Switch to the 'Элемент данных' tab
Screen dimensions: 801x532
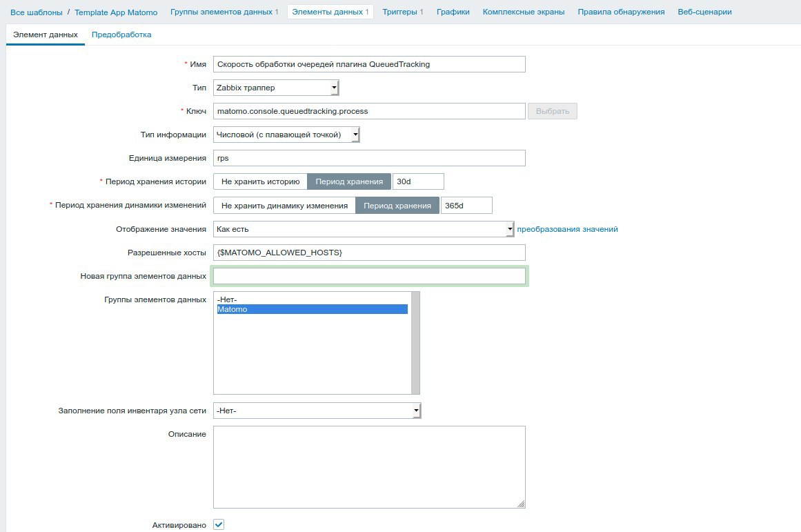pyautogui.click(x=46, y=35)
